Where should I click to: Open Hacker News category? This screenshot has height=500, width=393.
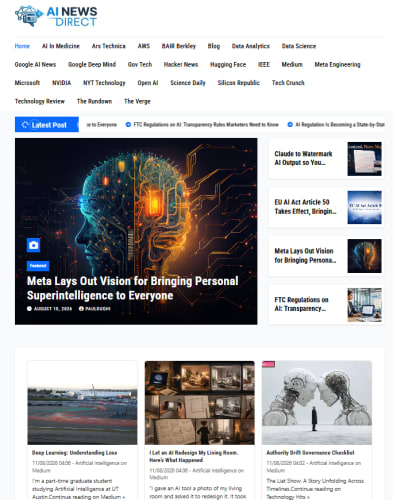click(x=181, y=64)
